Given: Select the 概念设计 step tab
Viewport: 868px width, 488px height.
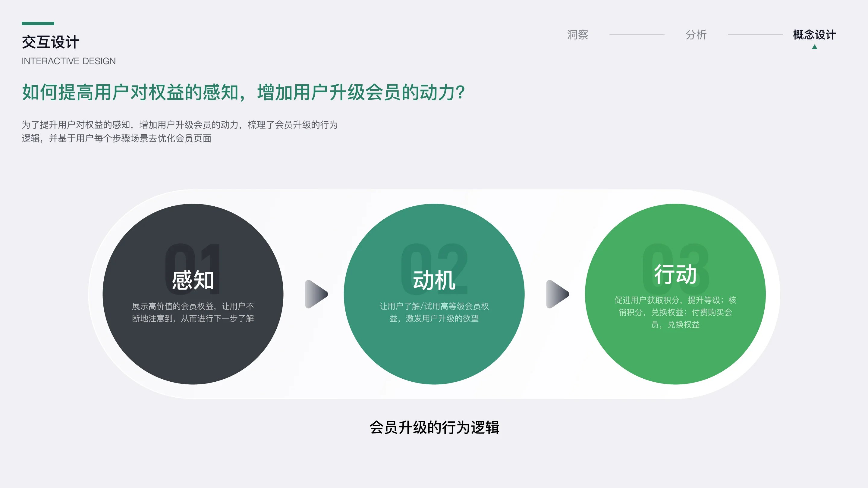Looking at the screenshot, I should coord(814,35).
